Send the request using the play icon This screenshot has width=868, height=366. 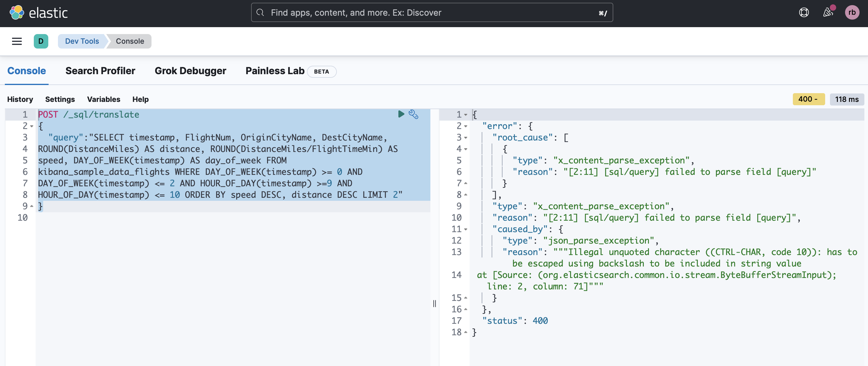pyautogui.click(x=400, y=115)
